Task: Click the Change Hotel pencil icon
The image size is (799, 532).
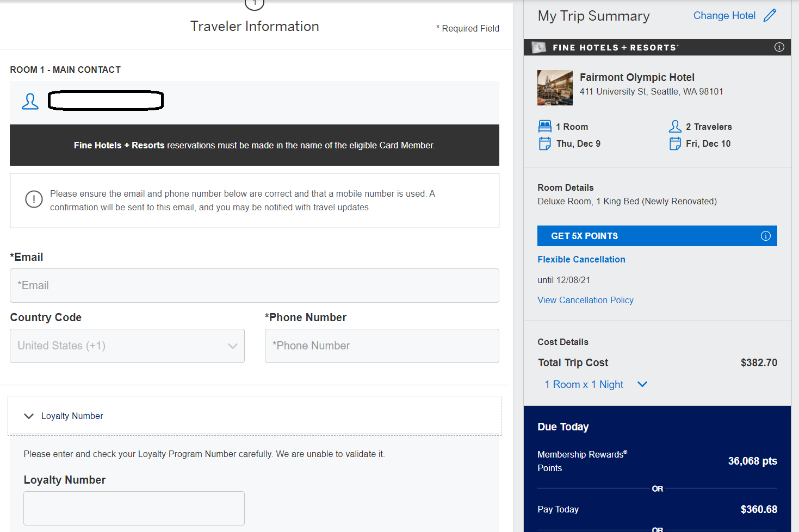Action: [x=770, y=15]
